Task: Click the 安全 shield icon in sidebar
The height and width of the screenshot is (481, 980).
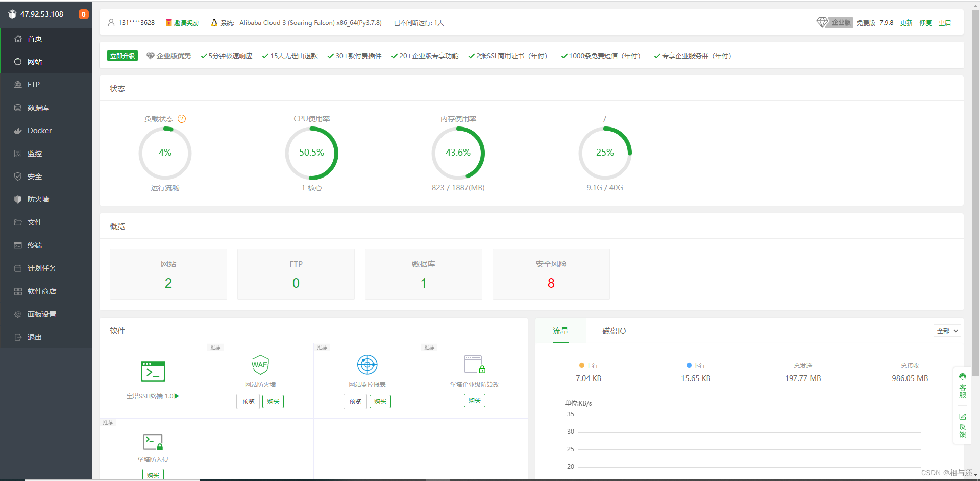Action: pos(18,176)
